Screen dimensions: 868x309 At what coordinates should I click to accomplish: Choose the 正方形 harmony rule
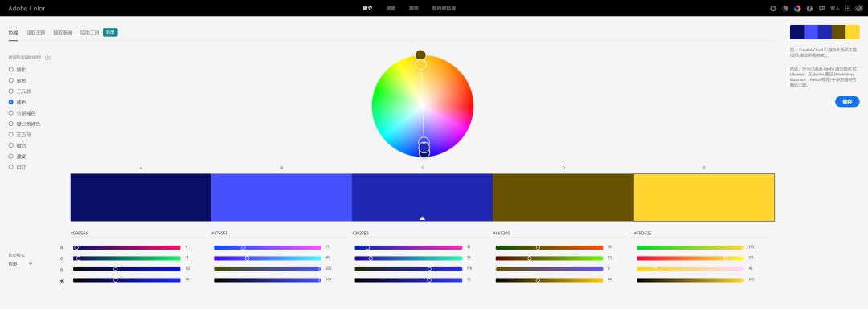10,134
